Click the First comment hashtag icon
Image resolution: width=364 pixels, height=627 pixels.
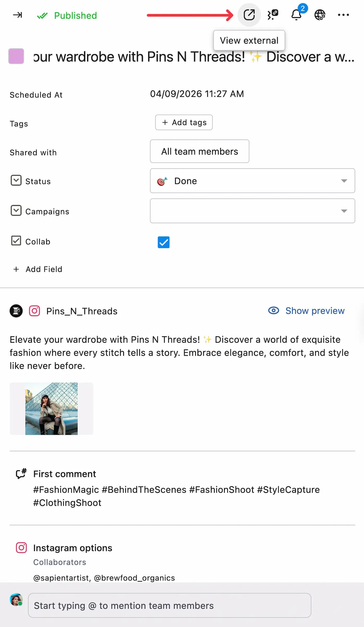pos(21,473)
